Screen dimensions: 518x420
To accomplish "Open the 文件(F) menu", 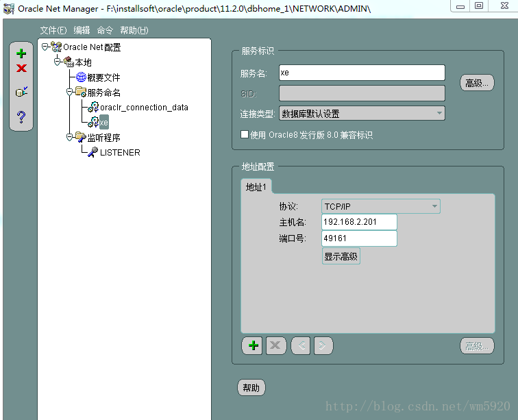I will [53, 30].
